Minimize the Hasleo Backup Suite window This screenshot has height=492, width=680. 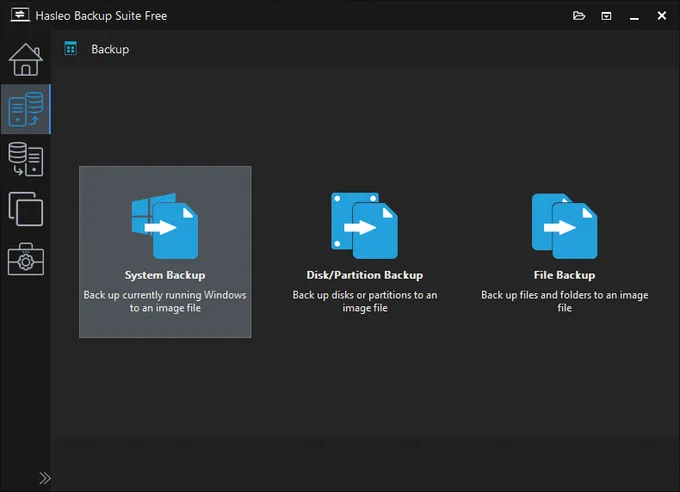(x=634, y=17)
